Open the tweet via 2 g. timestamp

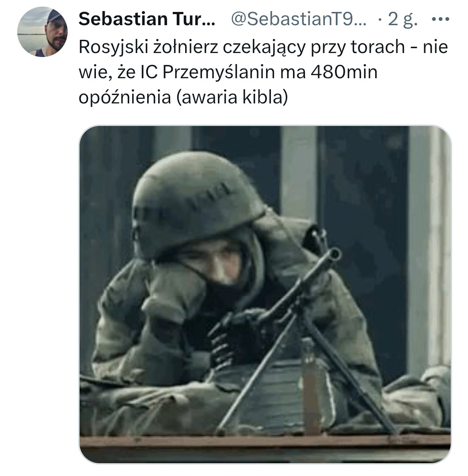[x=403, y=19]
